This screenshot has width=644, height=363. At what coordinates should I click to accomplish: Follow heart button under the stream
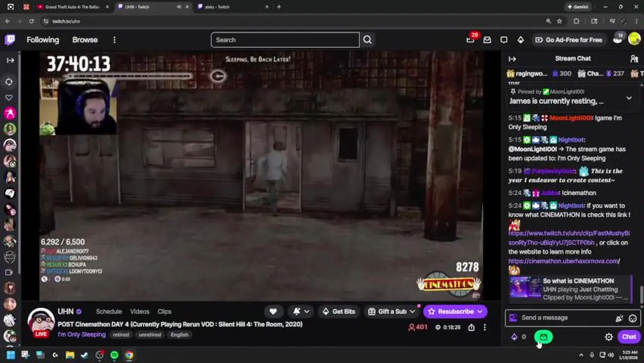click(273, 312)
